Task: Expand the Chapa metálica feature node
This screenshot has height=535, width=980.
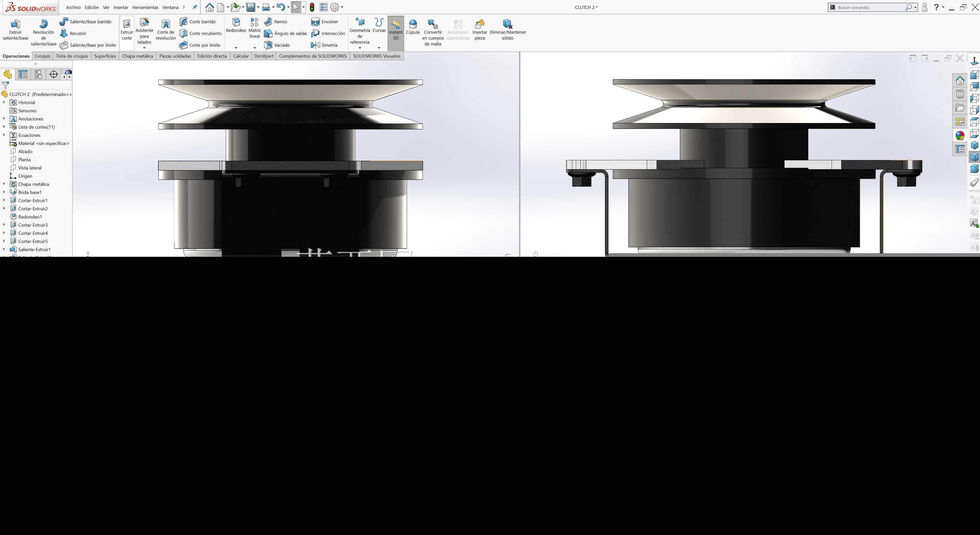Action: tap(4, 184)
